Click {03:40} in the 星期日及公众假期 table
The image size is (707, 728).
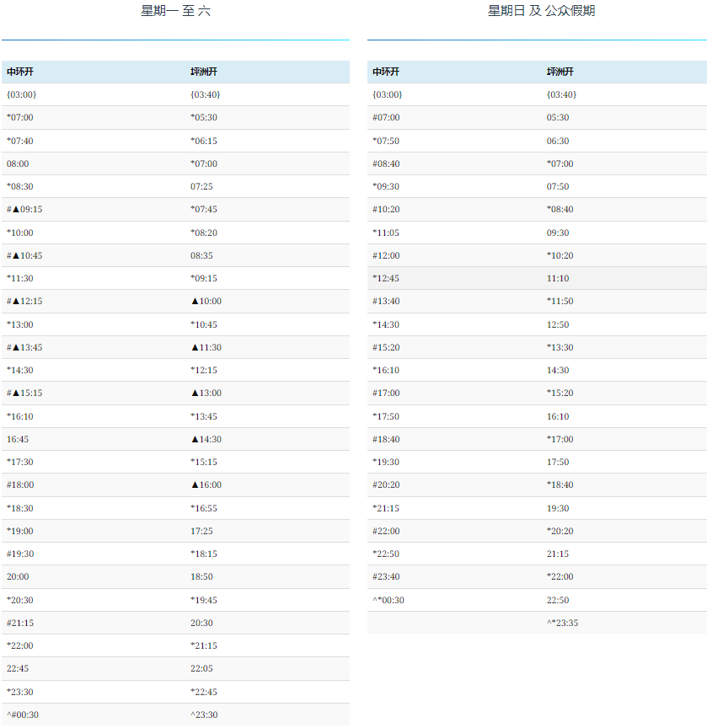tap(561, 94)
